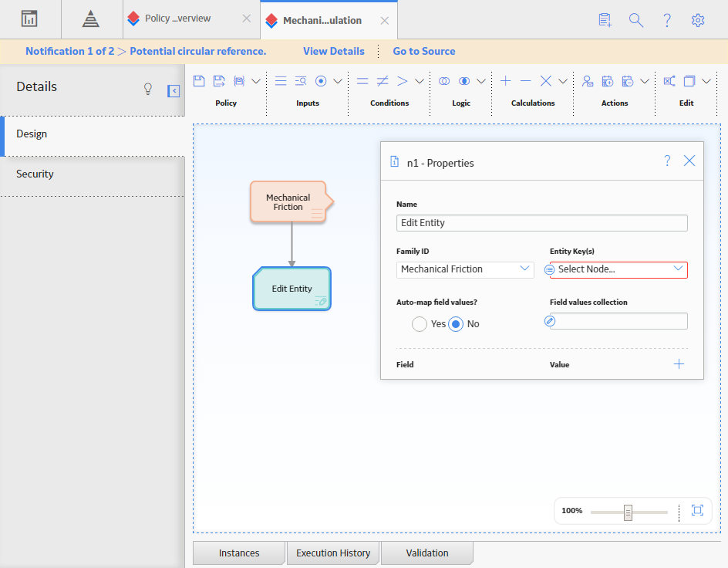
Task: Click the View Details link
Action: 334,51
